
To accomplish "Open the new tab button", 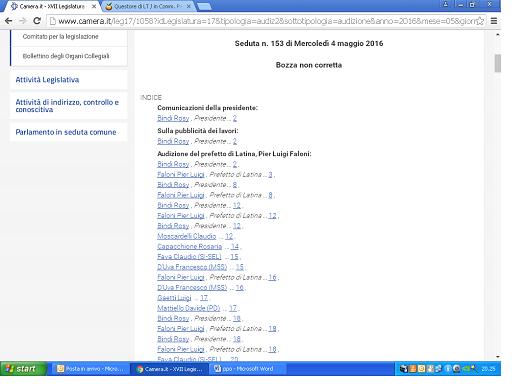I will [204, 6].
